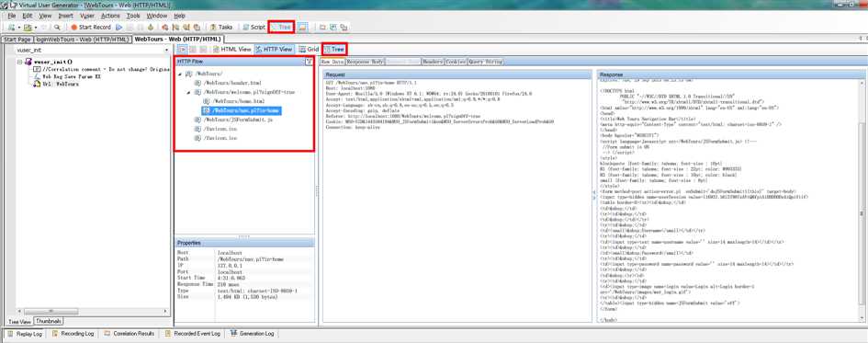Collapse the vuser_init tree node
The height and width of the screenshot is (343, 868).
[x=19, y=62]
